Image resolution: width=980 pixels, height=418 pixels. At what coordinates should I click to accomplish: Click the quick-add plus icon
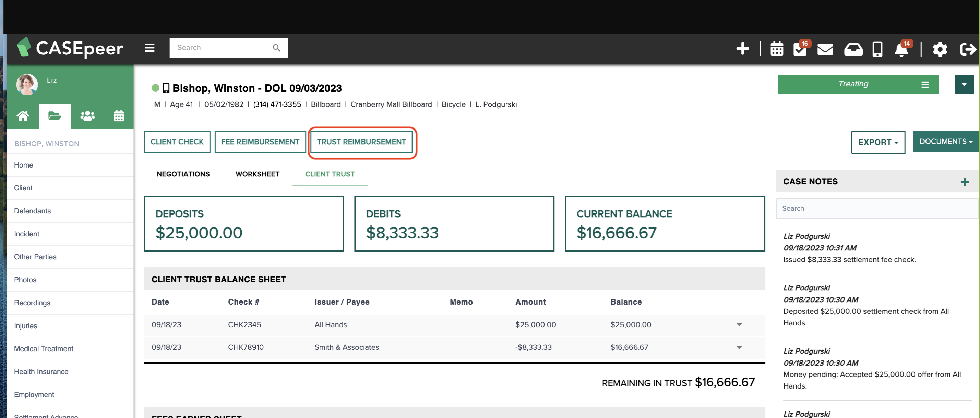click(x=742, y=49)
